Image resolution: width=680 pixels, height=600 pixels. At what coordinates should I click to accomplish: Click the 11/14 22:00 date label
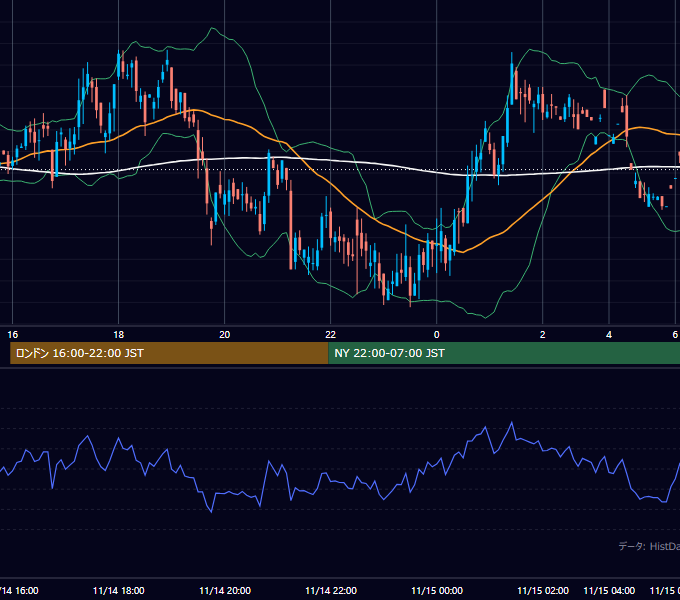[331, 591]
